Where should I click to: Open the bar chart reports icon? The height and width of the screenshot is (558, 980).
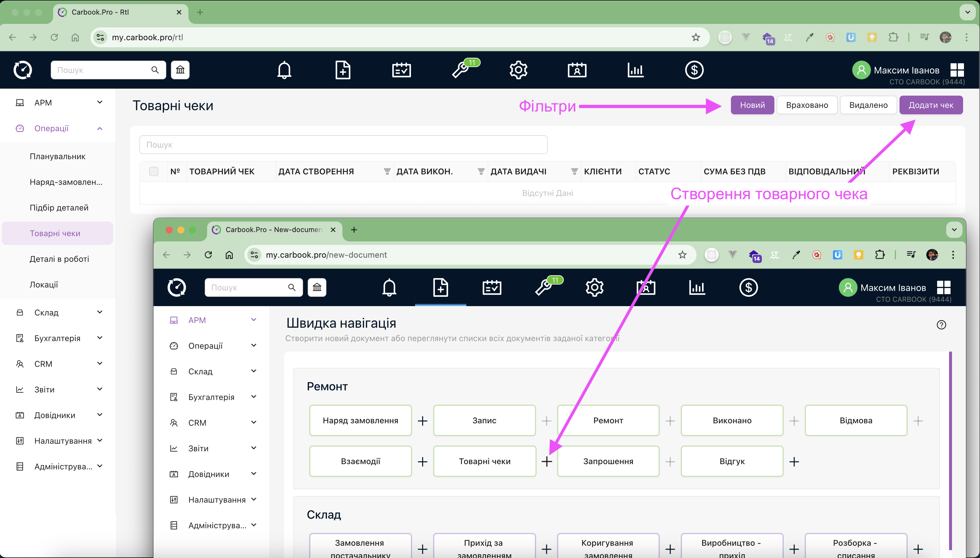click(x=635, y=70)
